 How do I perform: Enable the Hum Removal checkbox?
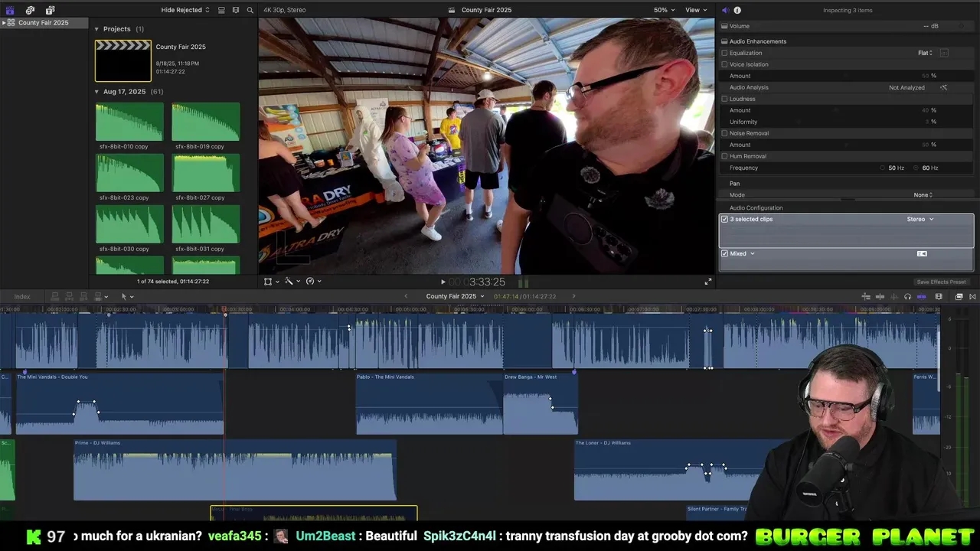pyautogui.click(x=724, y=156)
